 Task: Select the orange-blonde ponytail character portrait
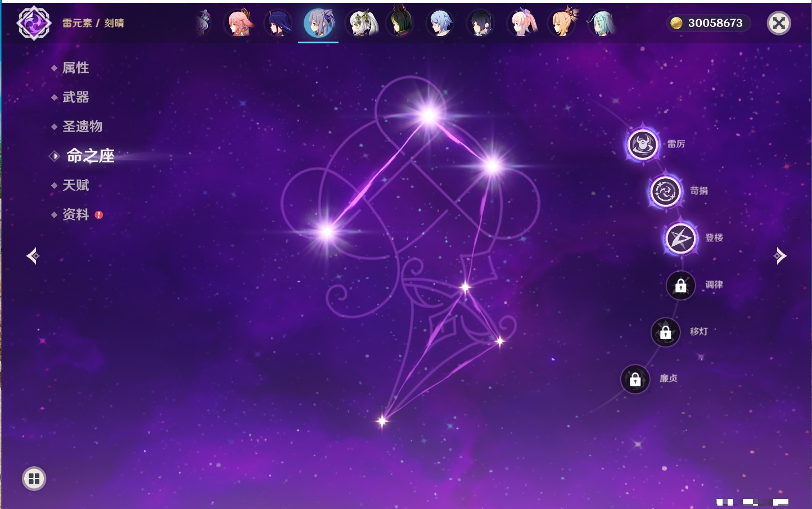click(x=562, y=23)
